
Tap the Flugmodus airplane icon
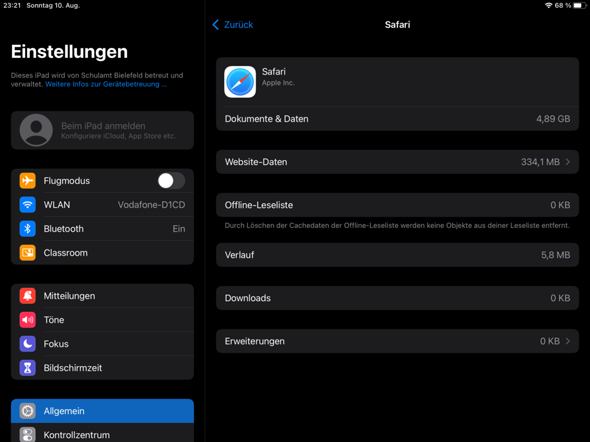pyautogui.click(x=27, y=181)
